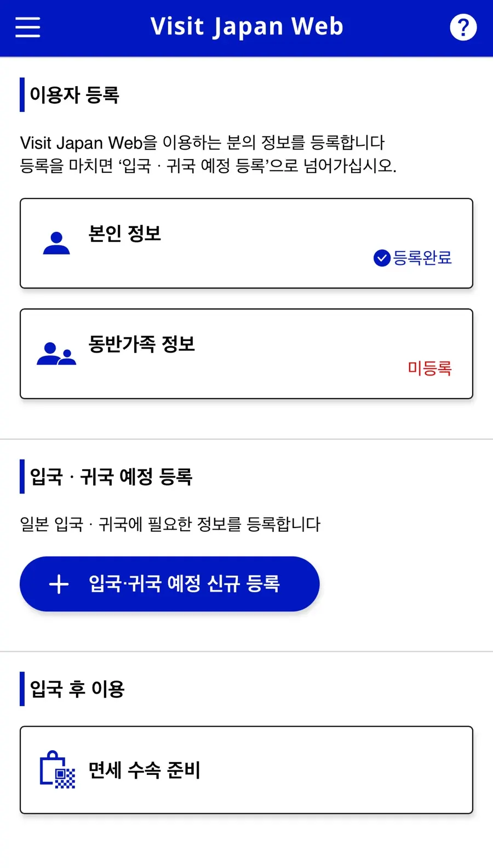Click the 등록완료 status text
The width and height of the screenshot is (493, 868).
422,258
